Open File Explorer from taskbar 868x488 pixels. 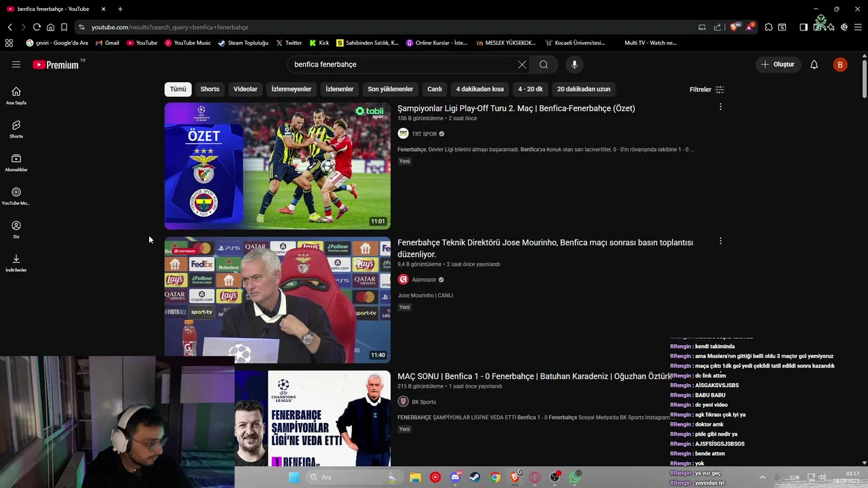click(x=415, y=477)
